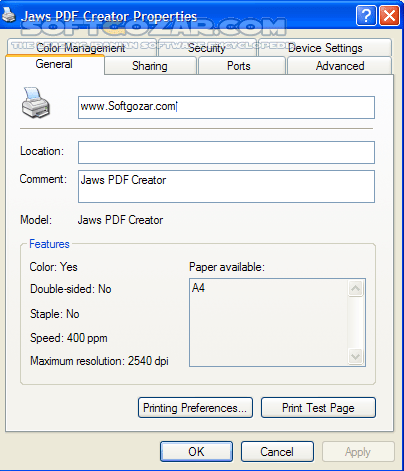Screen dimensions: 404x471
Task: Open the Advanced tab
Action: [340, 66]
